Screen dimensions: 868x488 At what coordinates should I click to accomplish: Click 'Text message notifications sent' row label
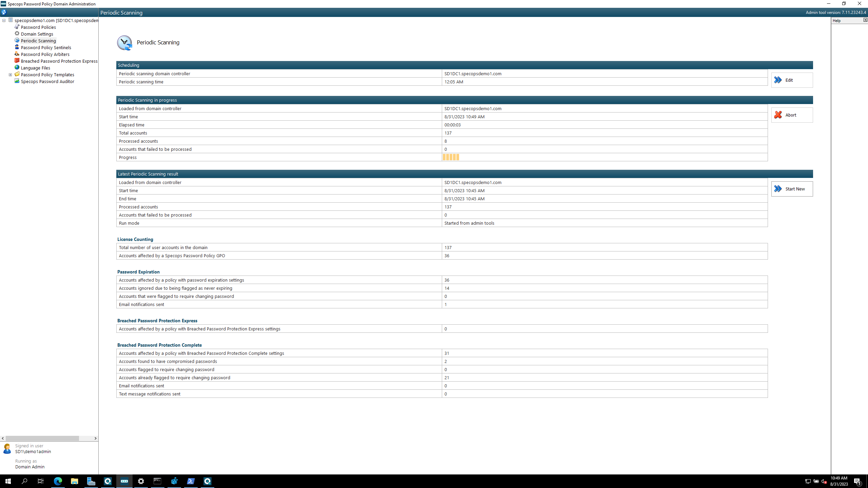150,394
